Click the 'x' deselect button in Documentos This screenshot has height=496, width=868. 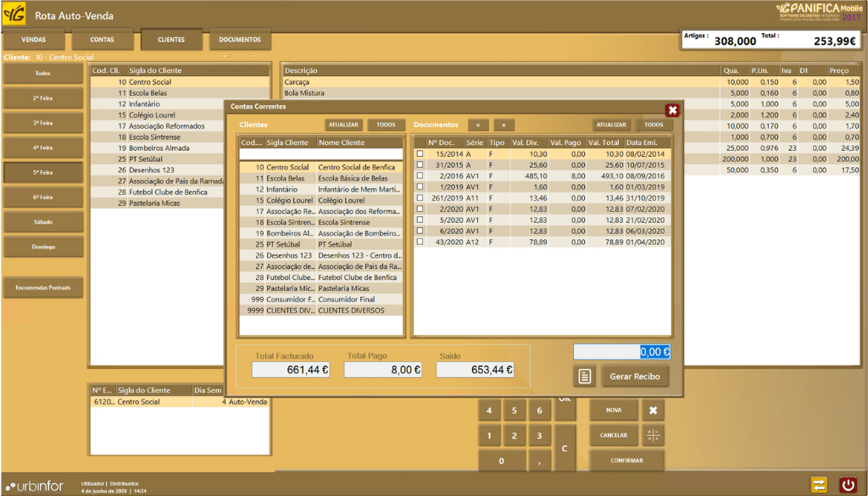(504, 125)
